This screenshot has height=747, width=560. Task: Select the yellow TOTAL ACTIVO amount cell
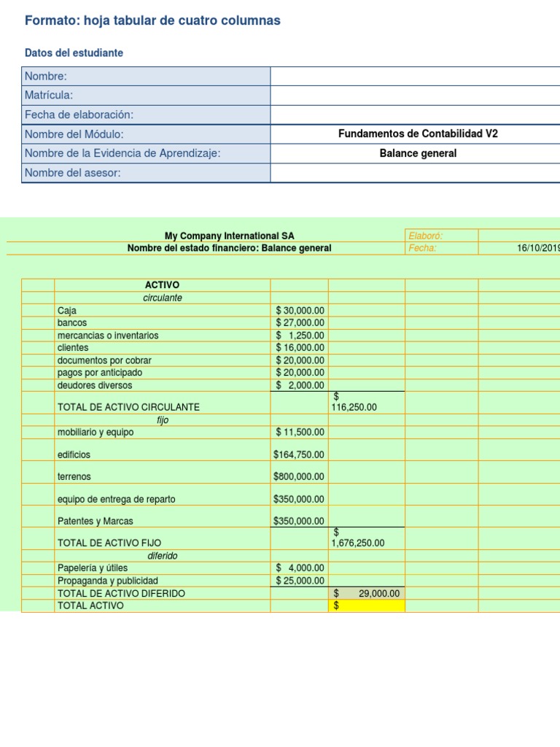pyautogui.click(x=367, y=605)
